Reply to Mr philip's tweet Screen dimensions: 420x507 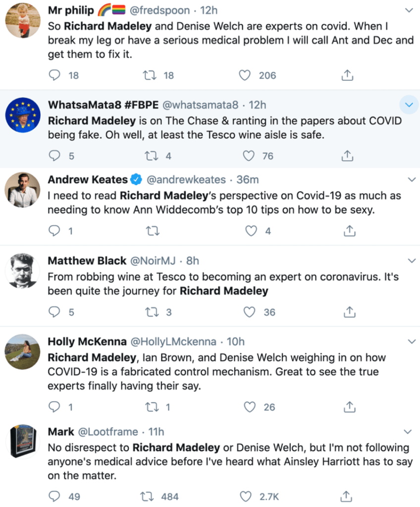coord(54,76)
